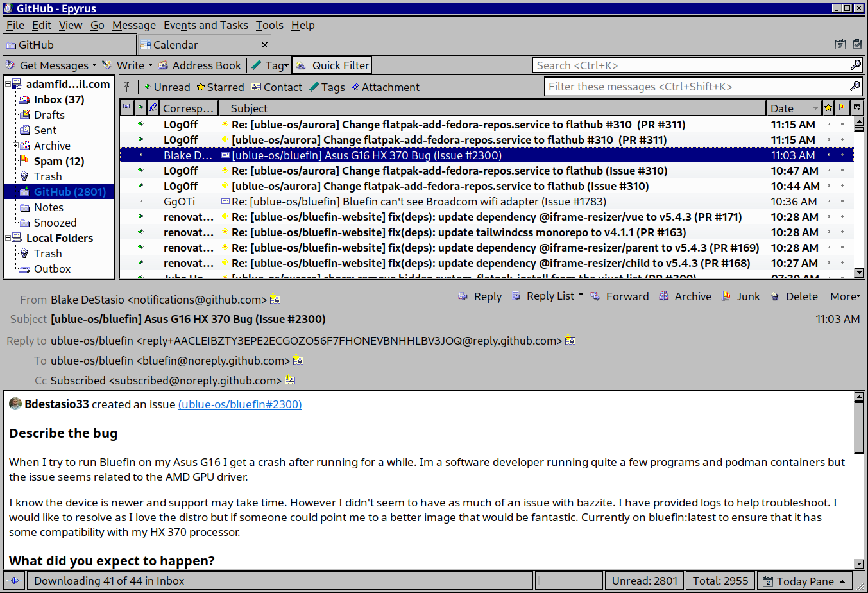
Task: Click contact icon beside Subscribed Cc address
Action: [290, 380]
